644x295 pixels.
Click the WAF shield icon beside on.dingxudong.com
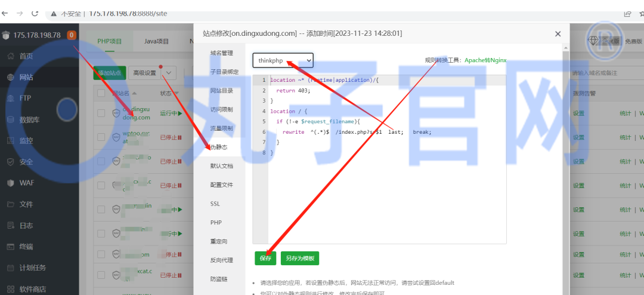tap(116, 113)
